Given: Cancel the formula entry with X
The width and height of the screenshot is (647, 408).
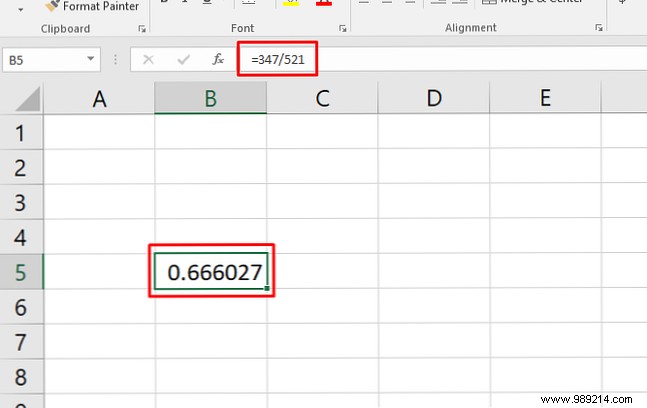Looking at the screenshot, I should coord(148,60).
